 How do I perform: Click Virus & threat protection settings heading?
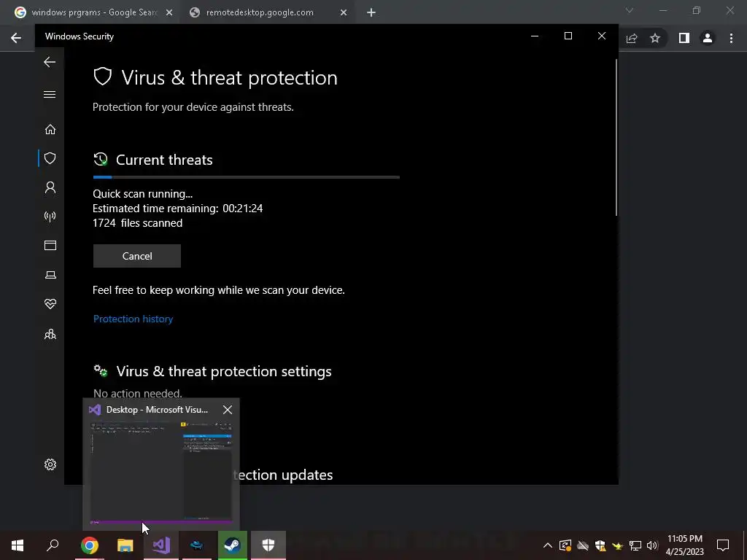pos(223,371)
